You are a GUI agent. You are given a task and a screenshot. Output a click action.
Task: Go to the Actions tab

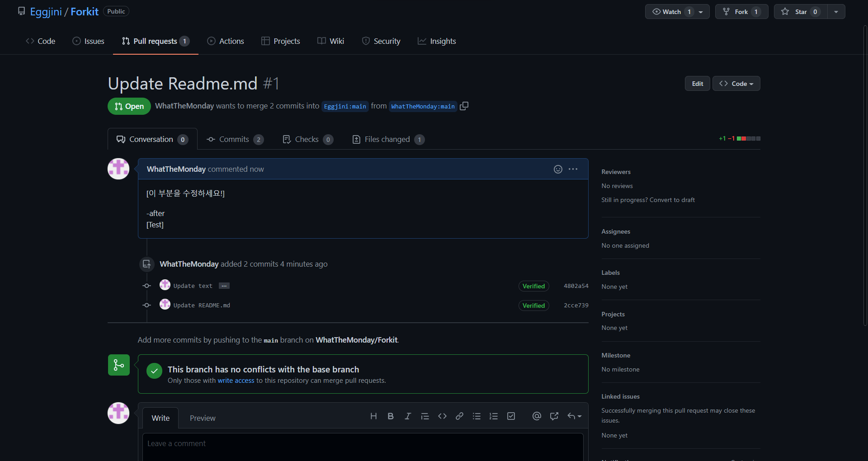pos(226,41)
